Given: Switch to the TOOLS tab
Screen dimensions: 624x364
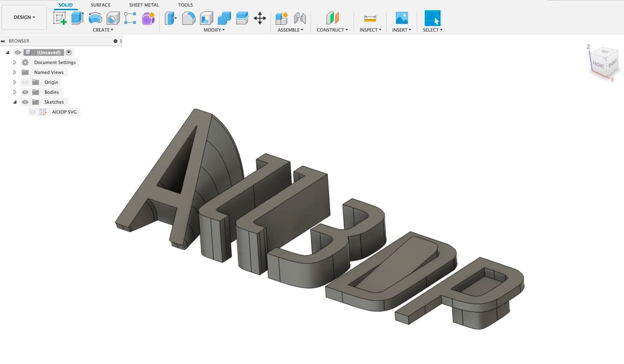Looking at the screenshot, I should tap(185, 5).
